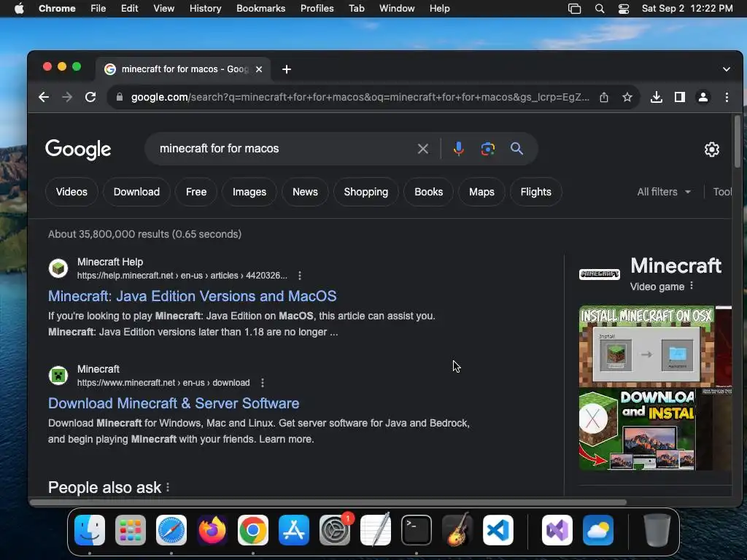
Task: Open System Preferences in the Dock
Action: tap(335, 530)
